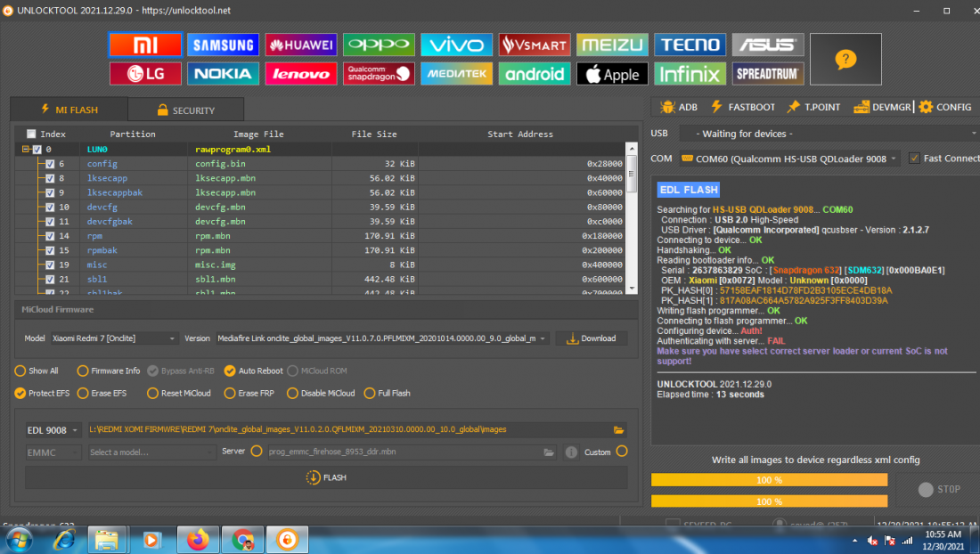
Task: Open Chrome from the taskbar
Action: coord(242,540)
